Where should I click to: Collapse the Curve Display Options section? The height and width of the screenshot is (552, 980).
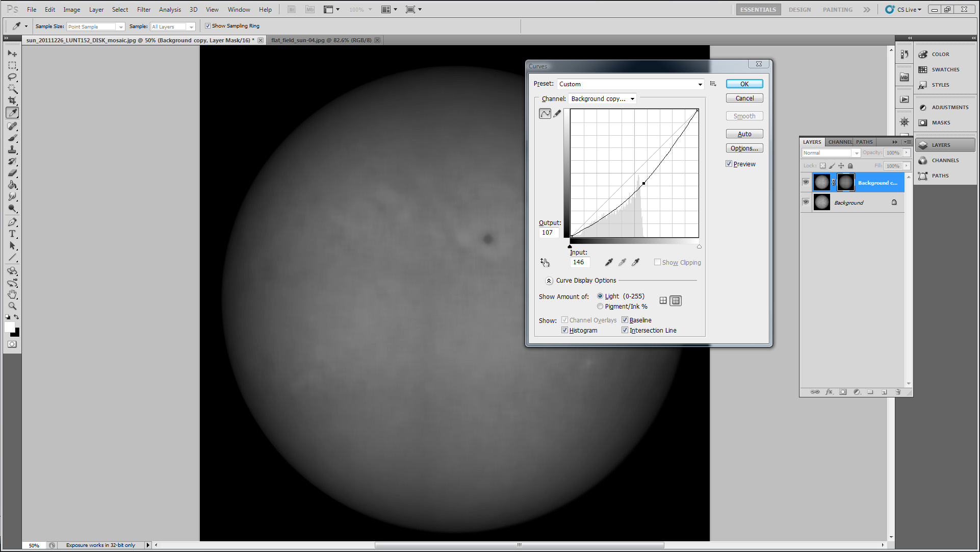[x=549, y=281]
